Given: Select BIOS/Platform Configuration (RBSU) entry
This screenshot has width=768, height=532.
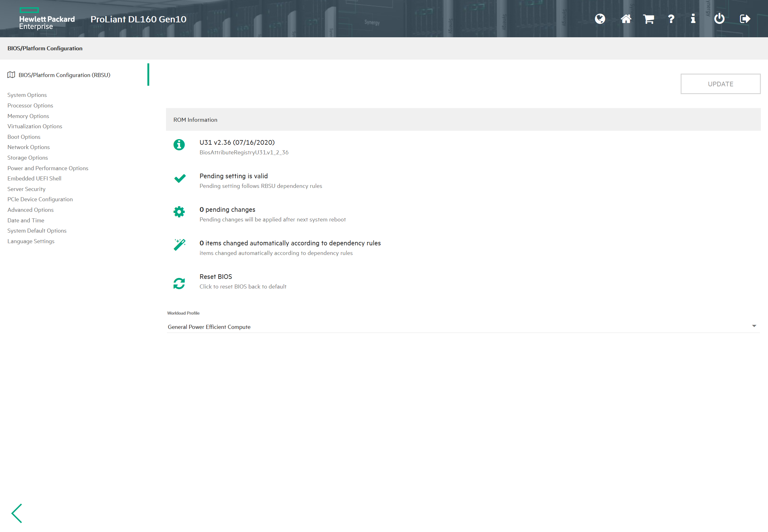Looking at the screenshot, I should point(64,75).
